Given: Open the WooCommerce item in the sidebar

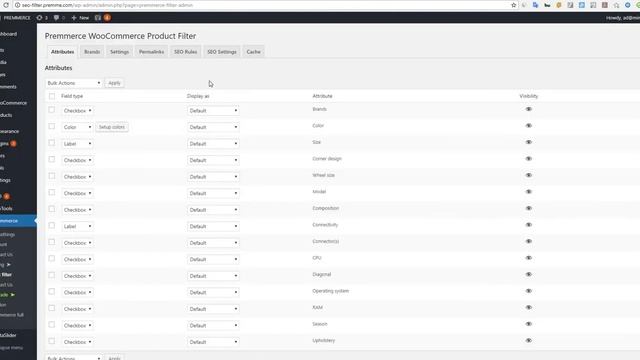Looking at the screenshot, I should point(13,103).
